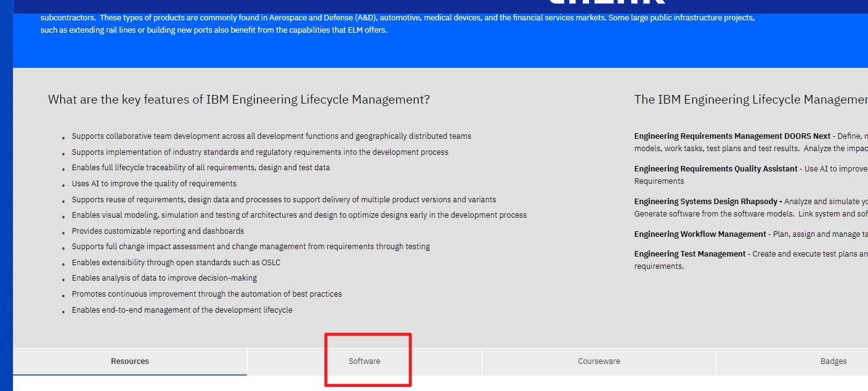Select "Uses AI to improve the quality" bullet

point(154,184)
